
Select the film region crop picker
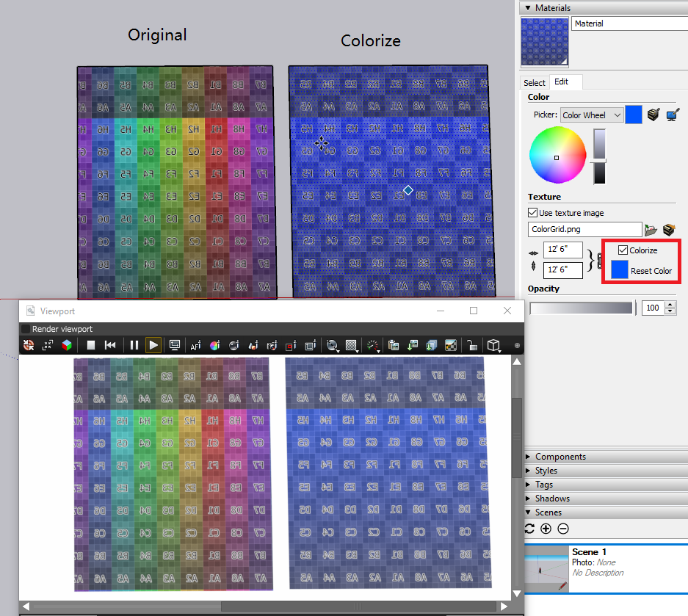tap(311, 346)
